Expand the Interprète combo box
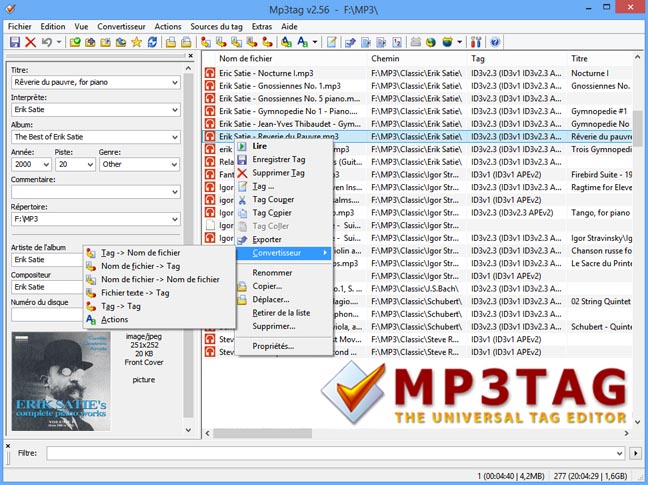Viewport: 648px width, 485px height. click(x=175, y=110)
